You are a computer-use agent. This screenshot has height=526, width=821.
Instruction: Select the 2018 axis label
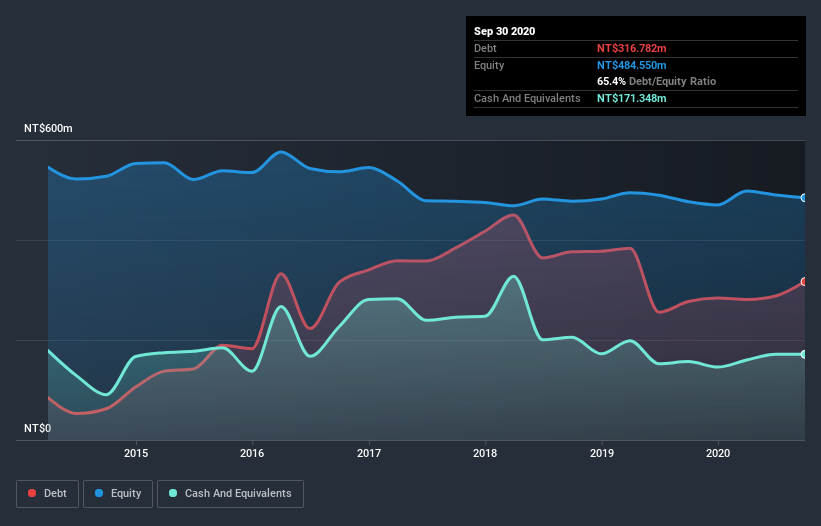(485, 453)
